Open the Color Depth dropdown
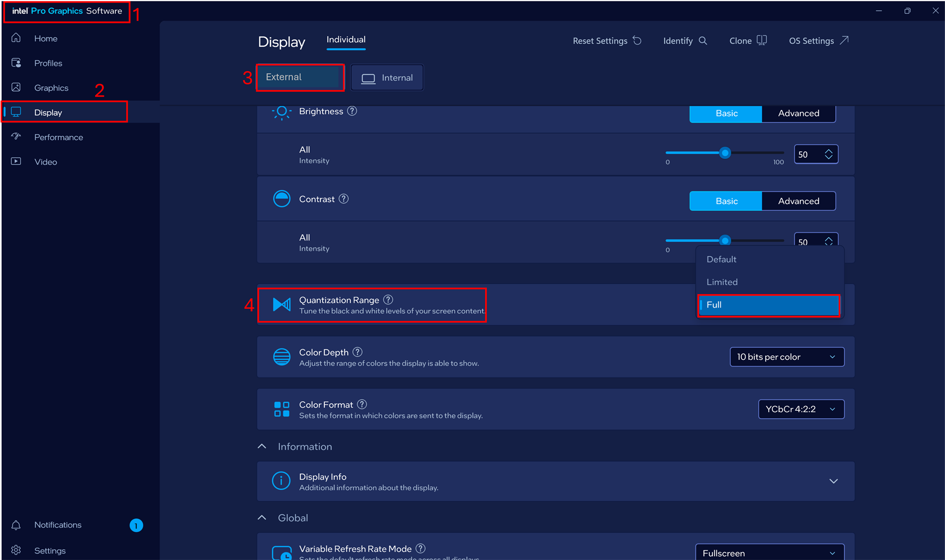The height and width of the screenshot is (560, 945). coord(787,357)
